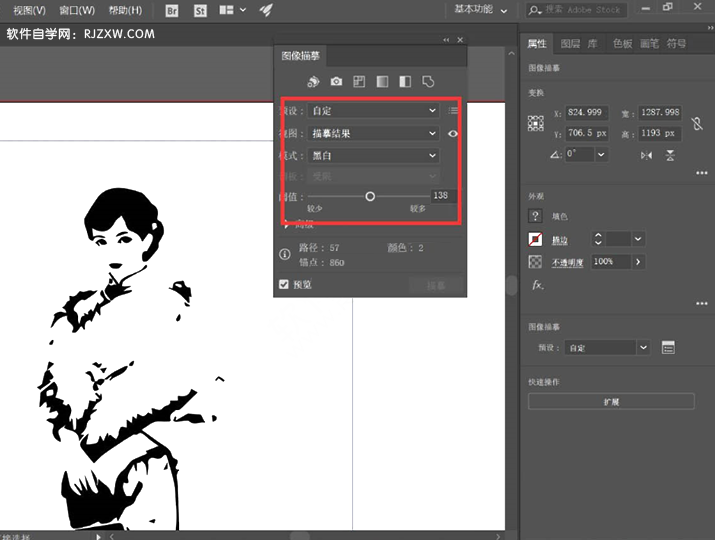Switch to the 图层 tab
The image size is (715, 540).
(570, 44)
